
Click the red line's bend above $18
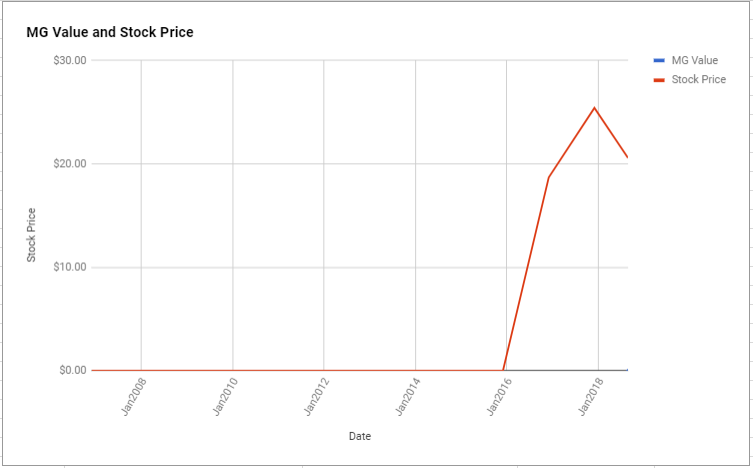click(x=548, y=178)
